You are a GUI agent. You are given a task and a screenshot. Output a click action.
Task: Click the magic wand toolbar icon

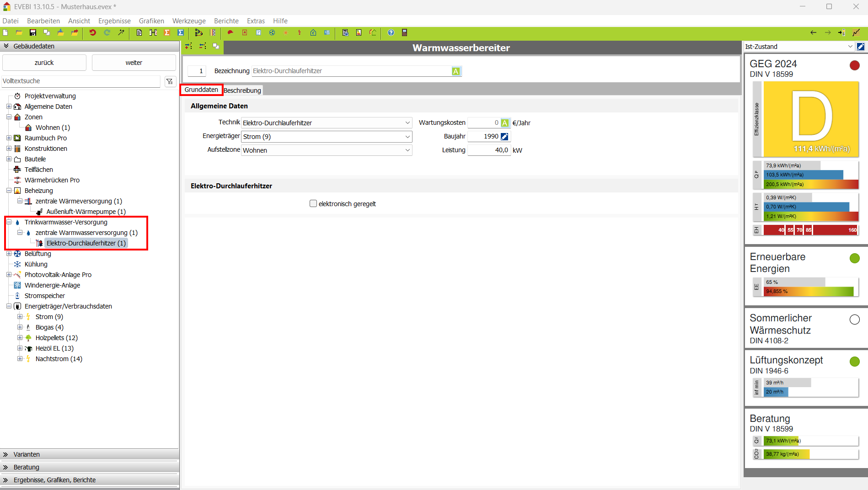[x=121, y=32]
